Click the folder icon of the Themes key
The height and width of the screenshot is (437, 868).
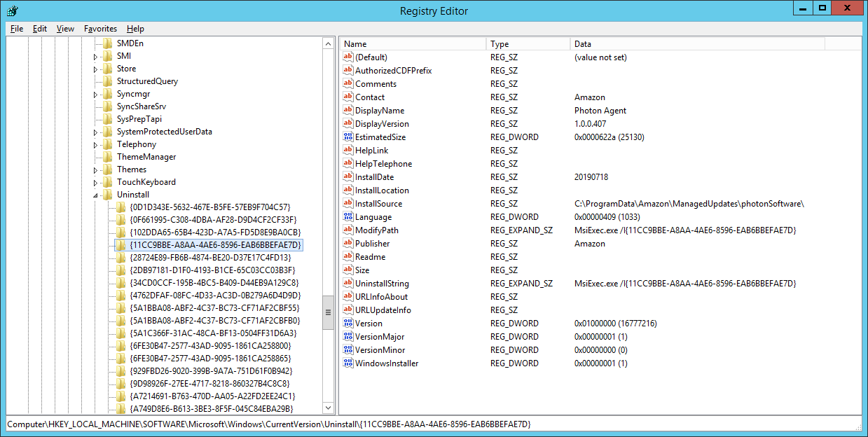pos(107,169)
